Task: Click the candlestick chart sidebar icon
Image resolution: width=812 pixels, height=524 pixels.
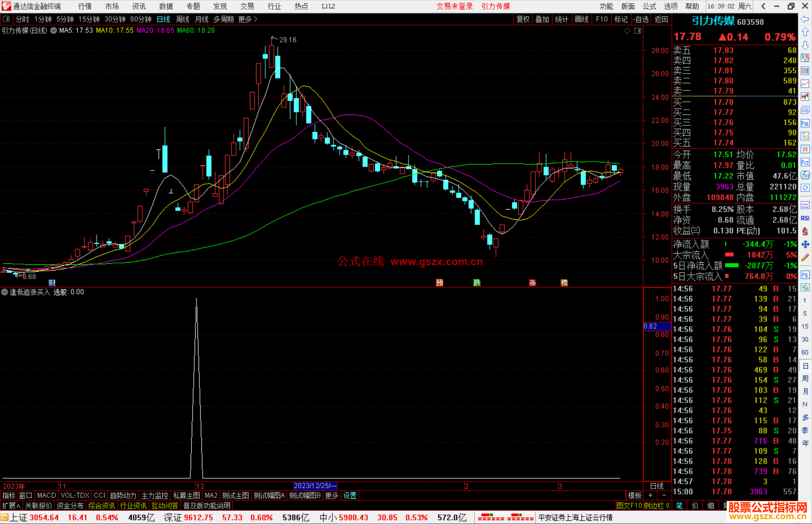Action: tap(804, 97)
